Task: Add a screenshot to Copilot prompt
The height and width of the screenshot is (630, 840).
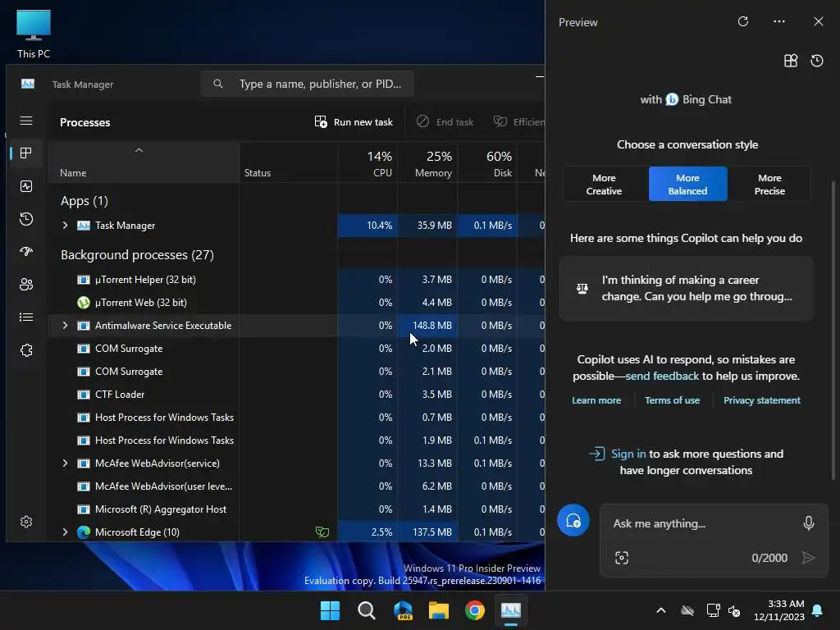Action: [x=622, y=558]
